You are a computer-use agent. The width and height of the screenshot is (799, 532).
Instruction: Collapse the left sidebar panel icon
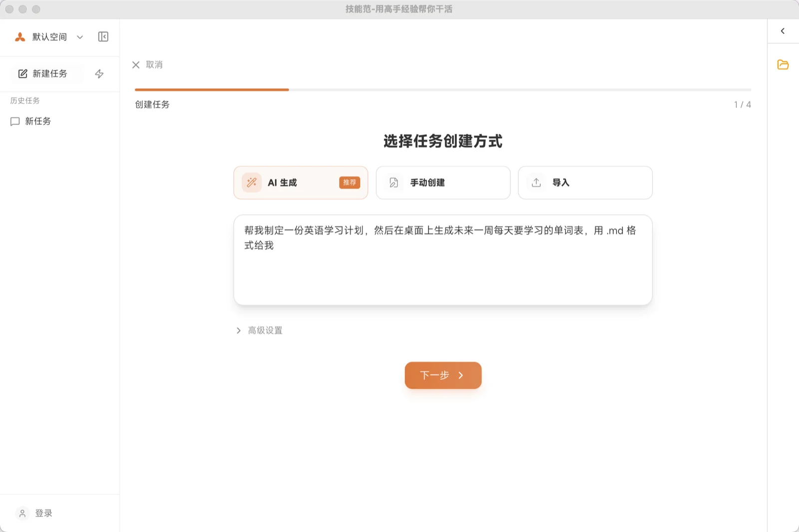(103, 37)
